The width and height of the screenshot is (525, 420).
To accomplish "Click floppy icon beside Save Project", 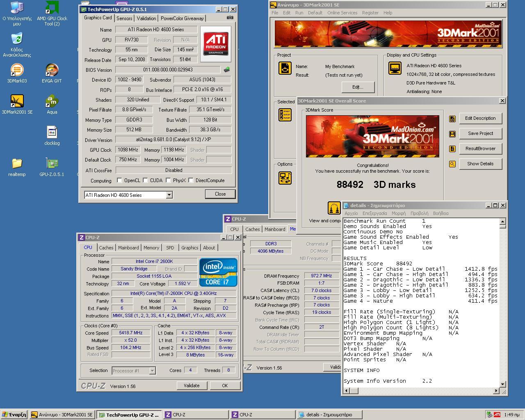I will 452,134.
